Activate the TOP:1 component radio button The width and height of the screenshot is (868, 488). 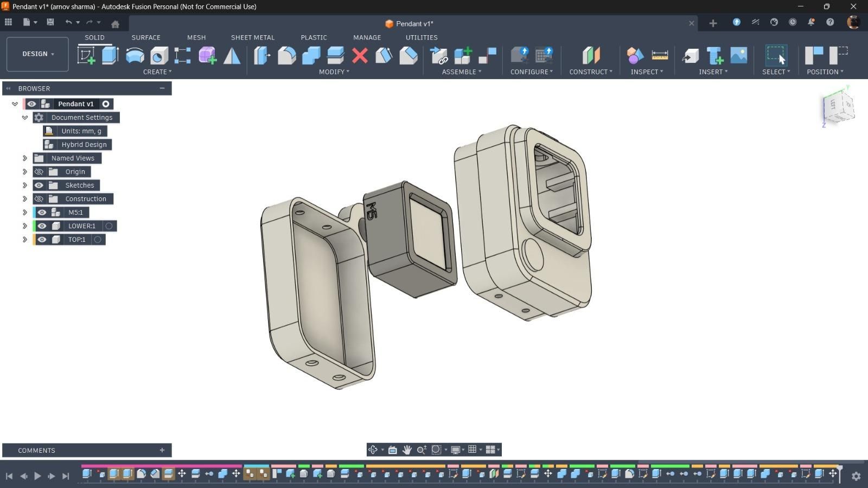coord(98,240)
